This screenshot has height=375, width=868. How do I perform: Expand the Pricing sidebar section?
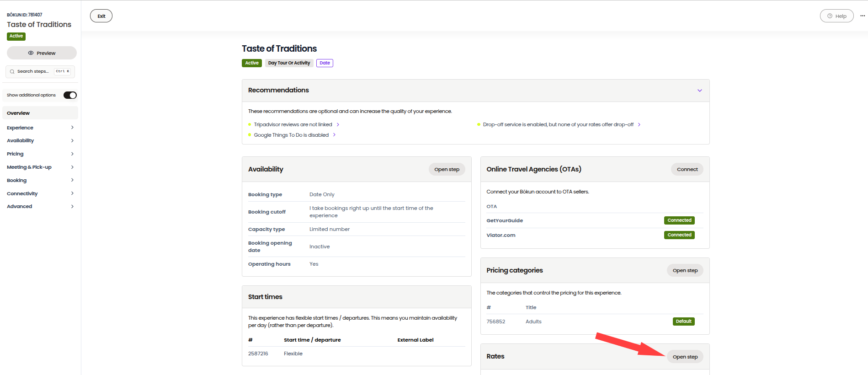click(x=40, y=154)
